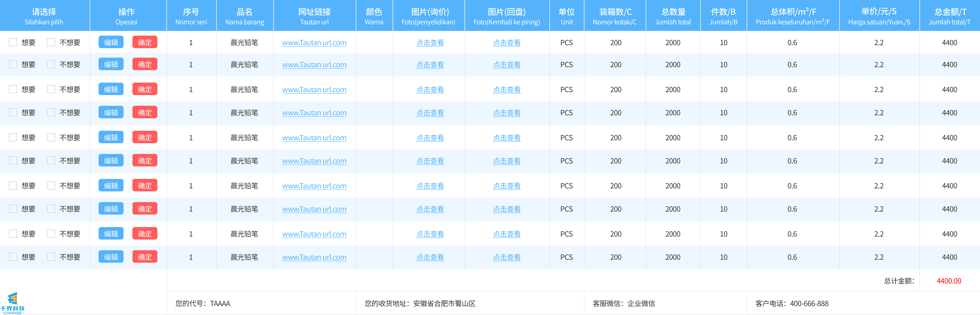Tick 想要 checkbox in the last row
Image resolution: width=980 pixels, height=315 pixels.
click(13, 257)
